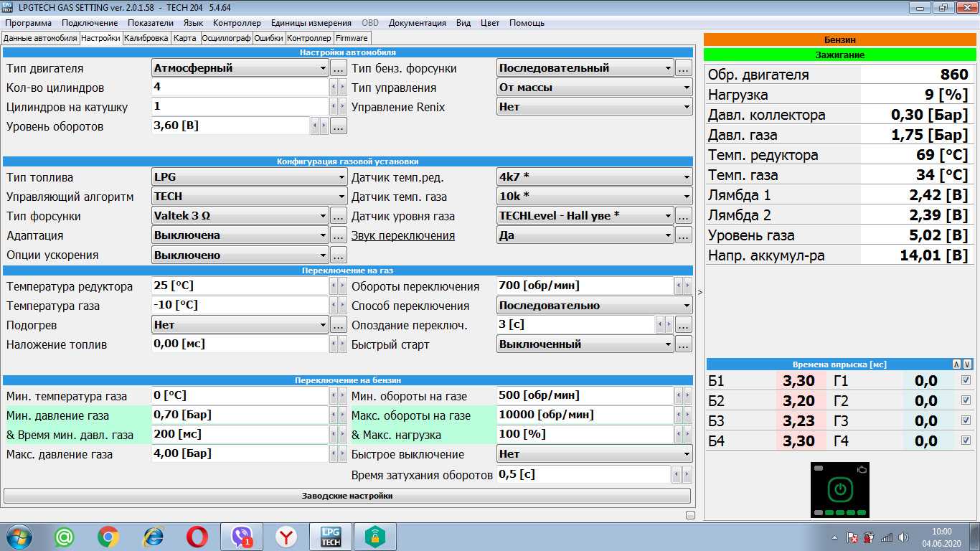Click the down arrow in Времена впрыска header
Image resolution: width=980 pixels, height=551 pixels.
coord(967,364)
